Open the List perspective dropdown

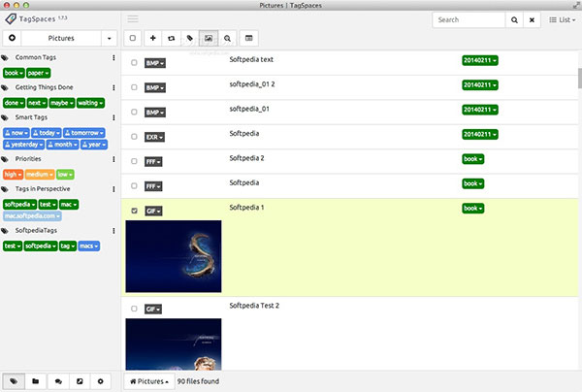pos(562,19)
